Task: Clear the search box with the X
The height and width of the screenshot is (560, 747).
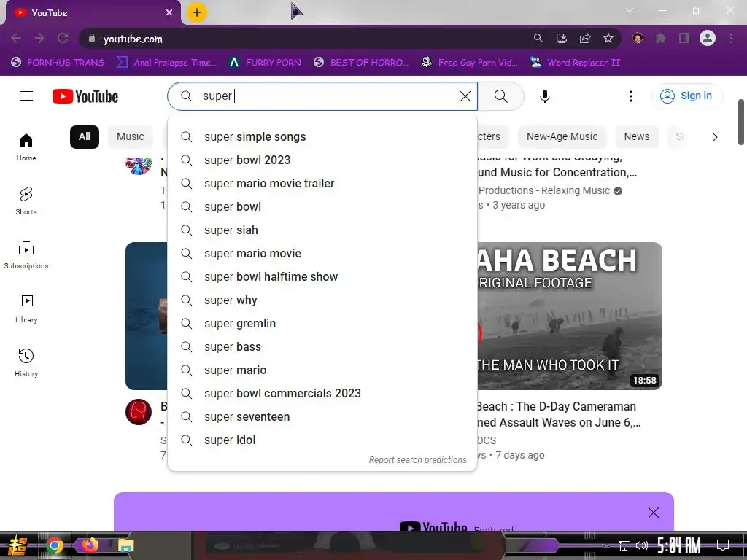Action: pyautogui.click(x=465, y=96)
